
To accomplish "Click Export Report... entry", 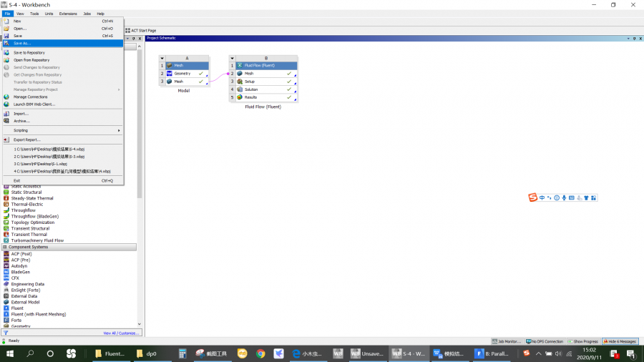I will 63,140.
